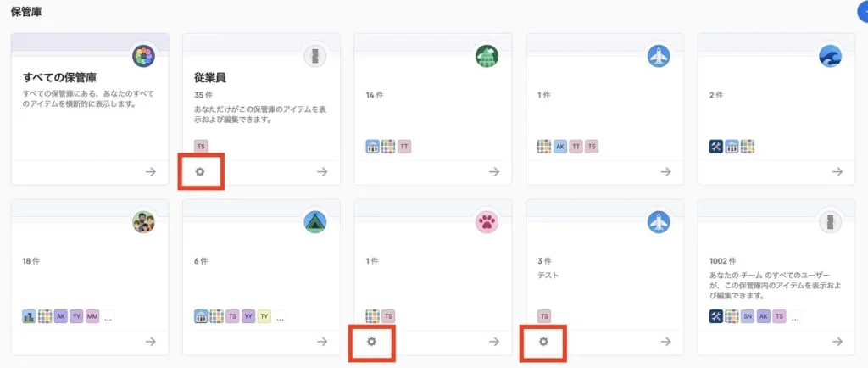The height and width of the screenshot is (368, 868).
Task: Click arrow on the wave vault card
Action: [x=837, y=171]
